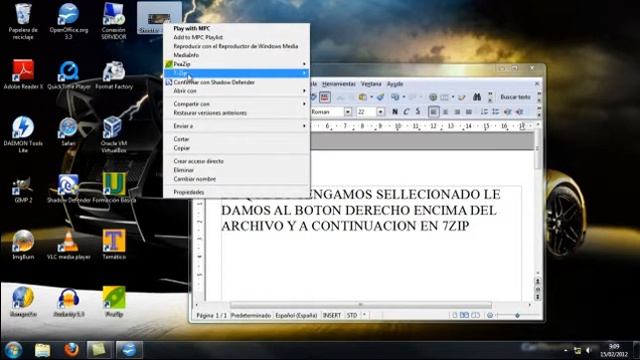
Task: Expand the Compartir con submenu
Action: (236, 104)
